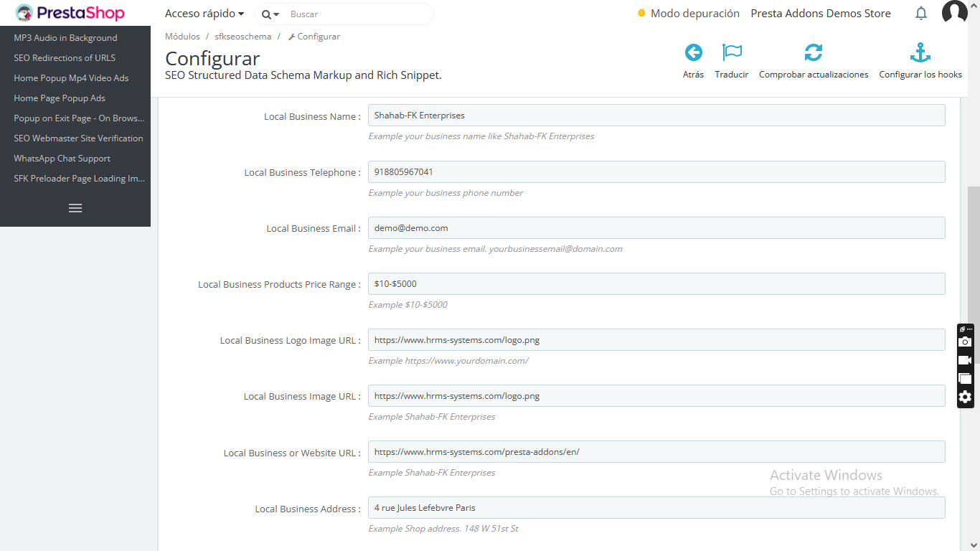Click 'Example Shop address. 148 W 51st St' hint
The width and height of the screenshot is (980, 551).
pyautogui.click(x=443, y=529)
